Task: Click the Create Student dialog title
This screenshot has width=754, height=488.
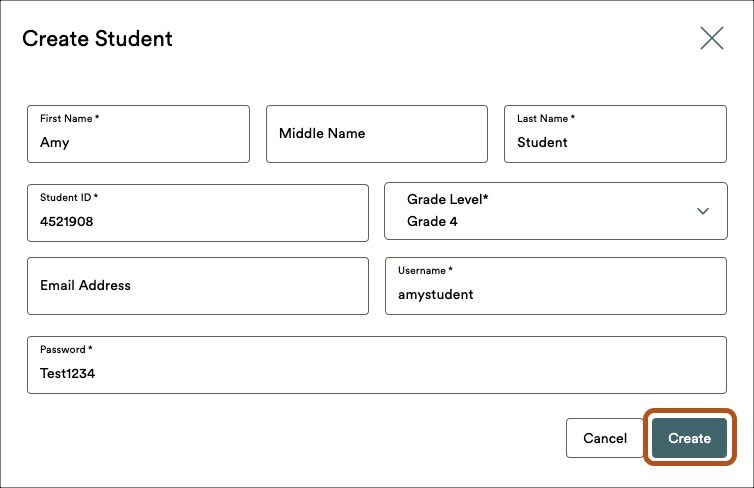Action: pyautogui.click(x=97, y=38)
